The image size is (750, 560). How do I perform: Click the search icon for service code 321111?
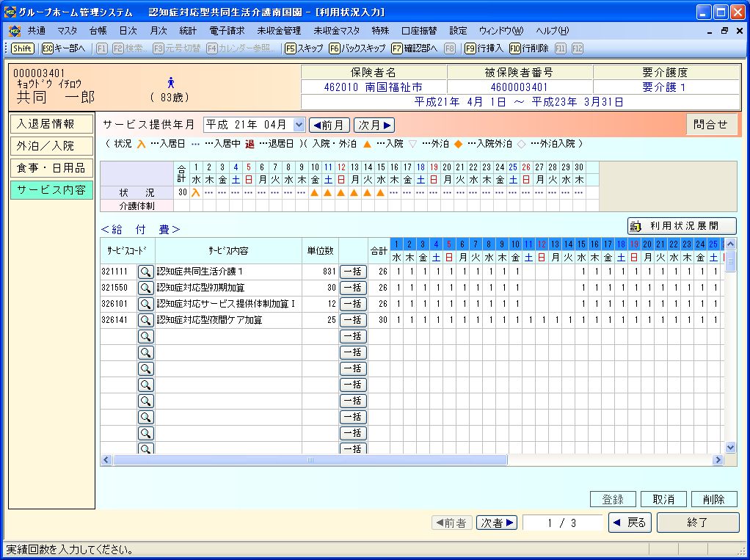146,272
